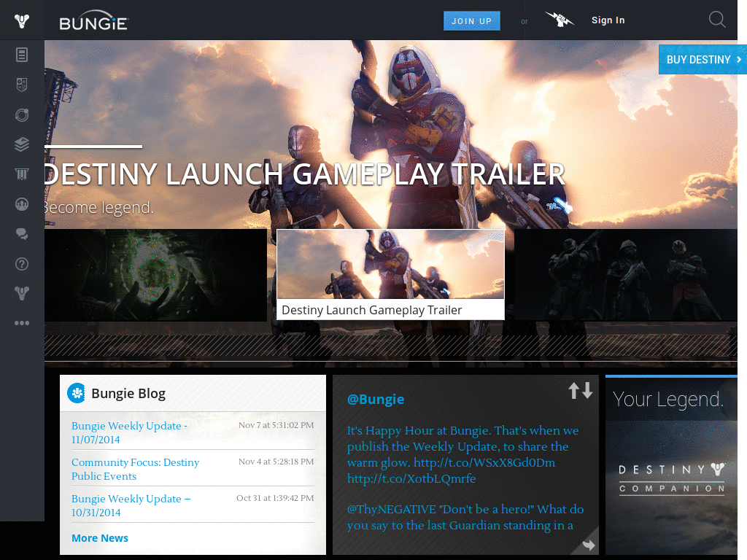
Task: Open the shield emblem icon in sidebar
Action: 22,85
